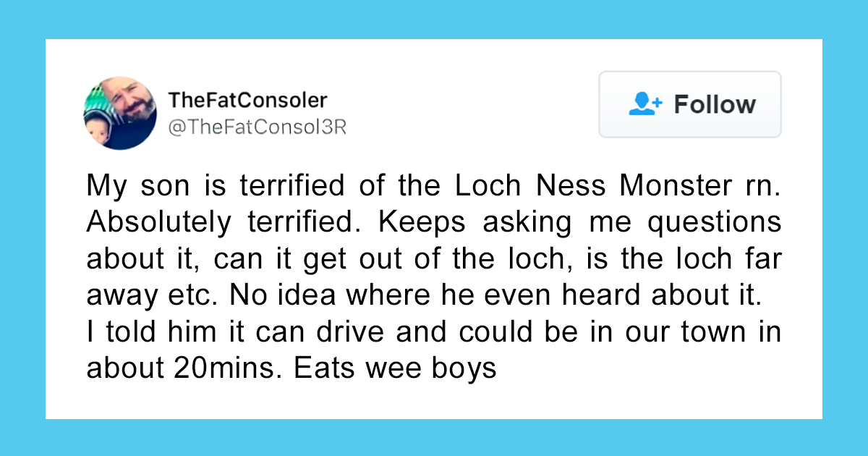This screenshot has width=868, height=456.
Task: Click the blue border above the tweet card
Action: tap(434, 20)
